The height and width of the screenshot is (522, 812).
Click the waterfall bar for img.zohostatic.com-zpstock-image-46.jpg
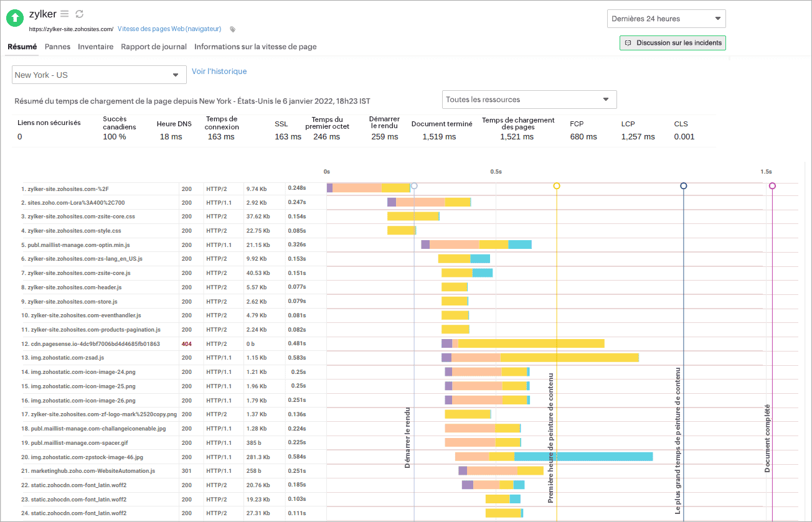[554, 456]
